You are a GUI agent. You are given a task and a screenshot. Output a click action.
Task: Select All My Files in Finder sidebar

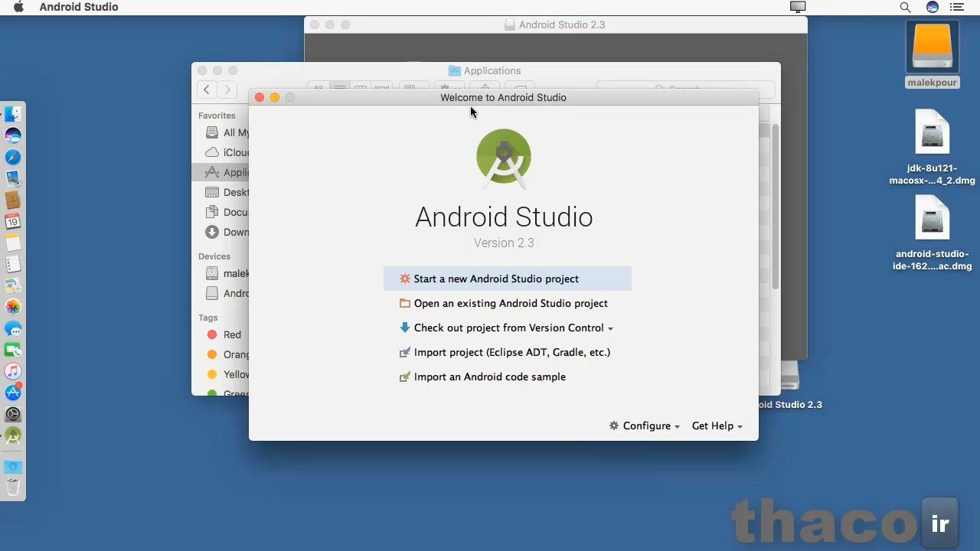[227, 132]
